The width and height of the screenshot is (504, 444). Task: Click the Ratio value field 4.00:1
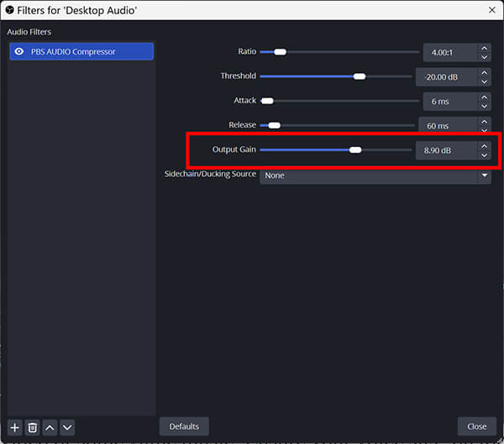point(450,52)
